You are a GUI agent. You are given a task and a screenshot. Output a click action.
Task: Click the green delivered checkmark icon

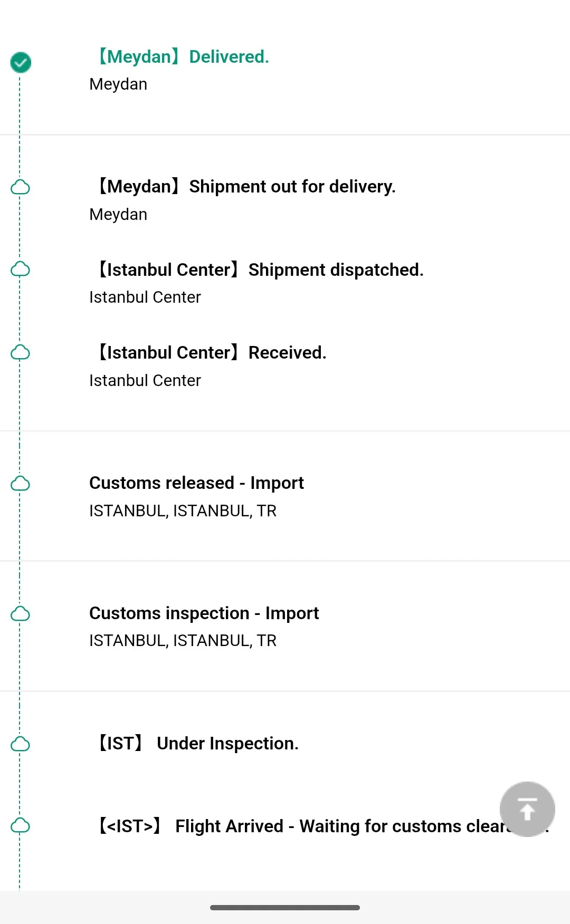click(x=21, y=62)
